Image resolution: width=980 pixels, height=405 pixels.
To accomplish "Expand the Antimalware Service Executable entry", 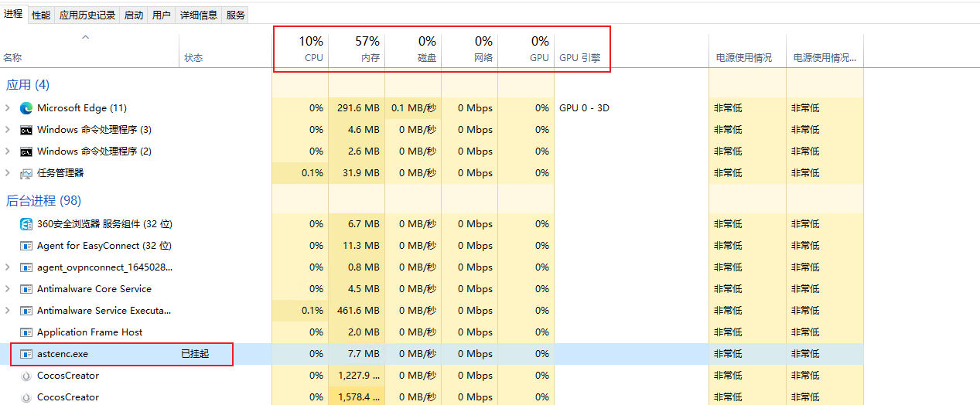I will tap(8, 311).
